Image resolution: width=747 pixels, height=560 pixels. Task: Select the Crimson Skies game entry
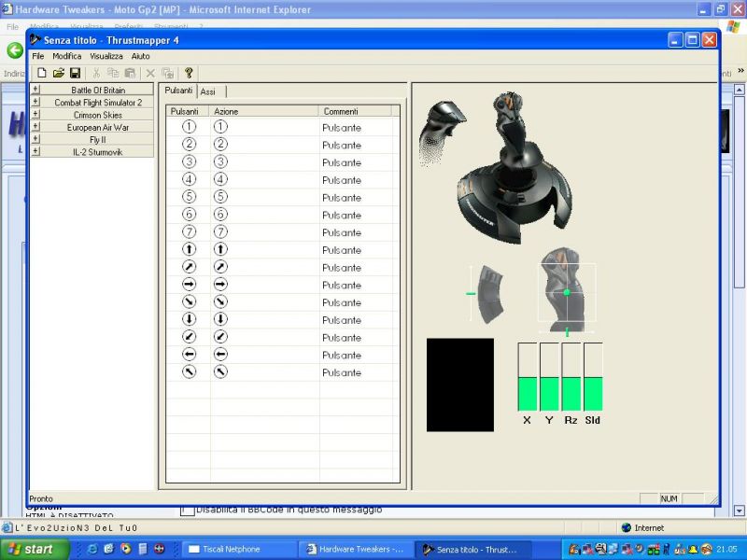click(x=98, y=115)
